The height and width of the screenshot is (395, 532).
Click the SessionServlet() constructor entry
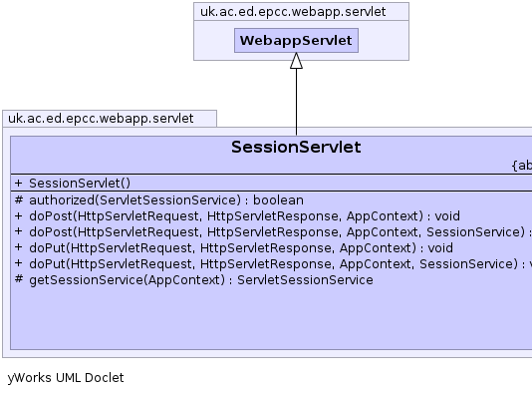tap(80, 184)
